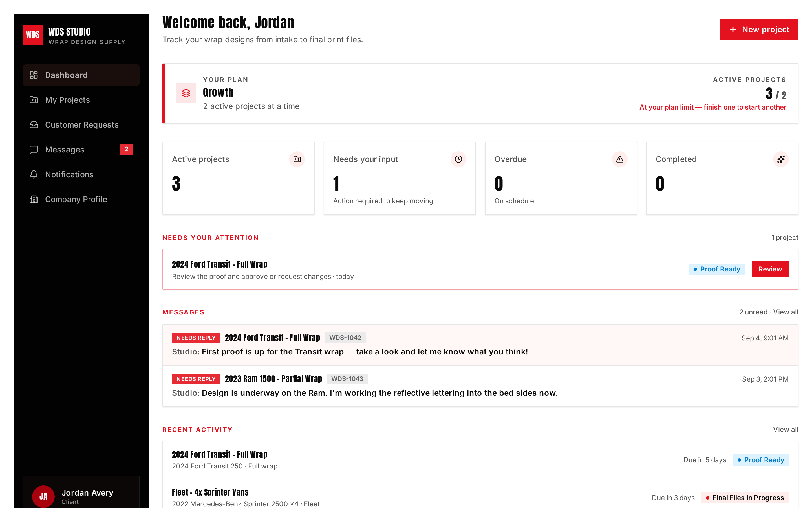The image size is (812, 508).
Task: Click Jordan Avery user profile name
Action: [87, 492]
